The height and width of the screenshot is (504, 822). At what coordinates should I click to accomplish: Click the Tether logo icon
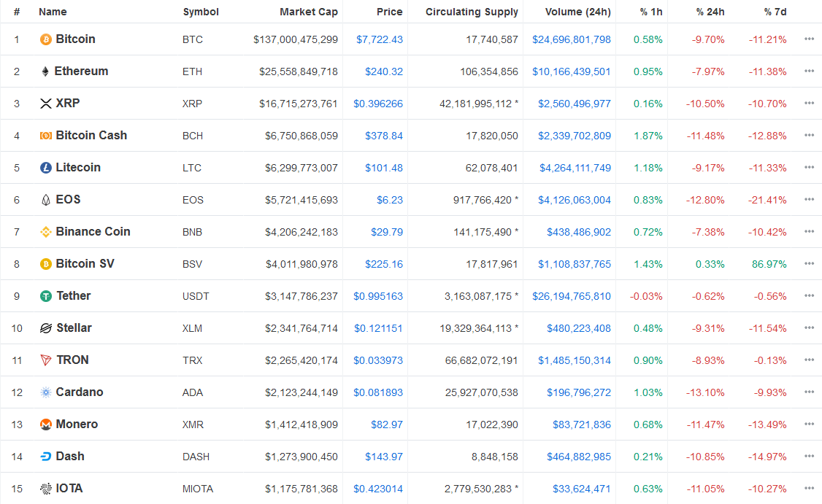(x=45, y=296)
